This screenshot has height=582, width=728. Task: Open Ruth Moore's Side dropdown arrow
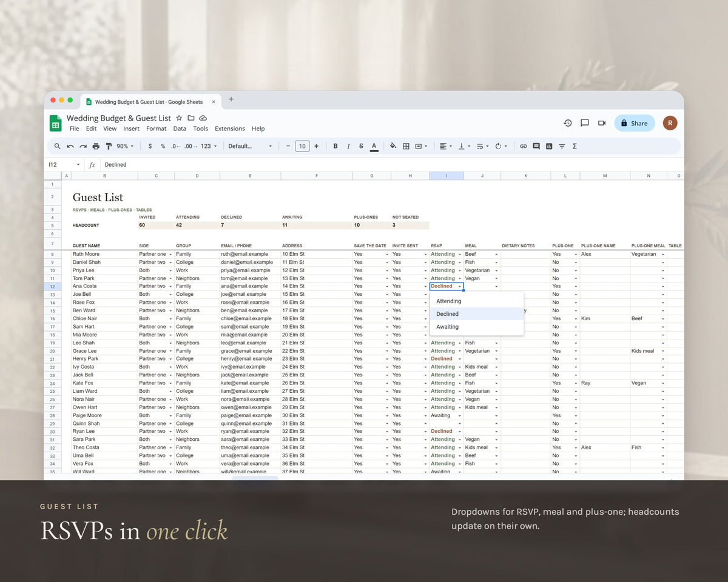click(170, 255)
